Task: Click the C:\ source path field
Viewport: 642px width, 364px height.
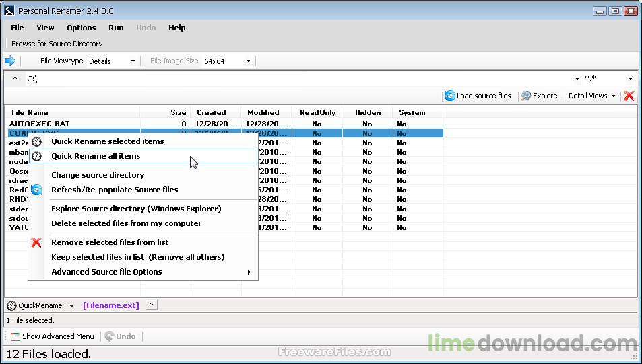Action: pos(299,79)
